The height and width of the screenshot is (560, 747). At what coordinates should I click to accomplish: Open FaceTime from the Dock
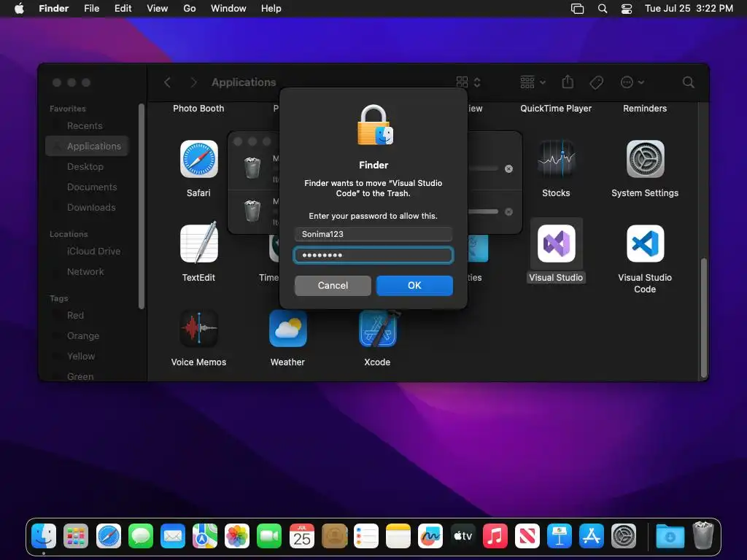click(x=269, y=536)
